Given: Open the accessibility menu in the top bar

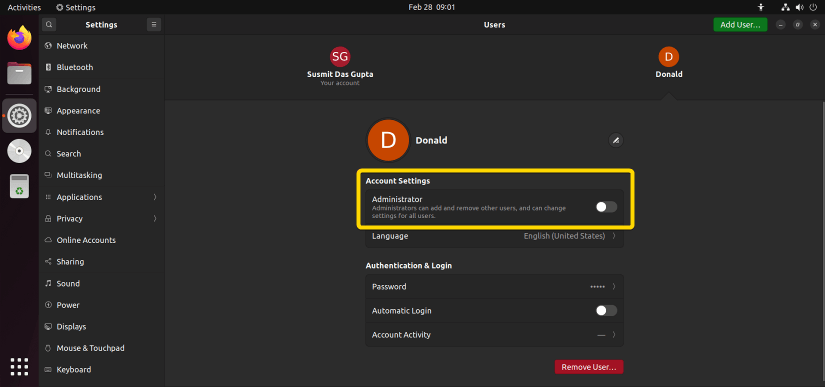Looking at the screenshot, I should [x=760, y=7].
